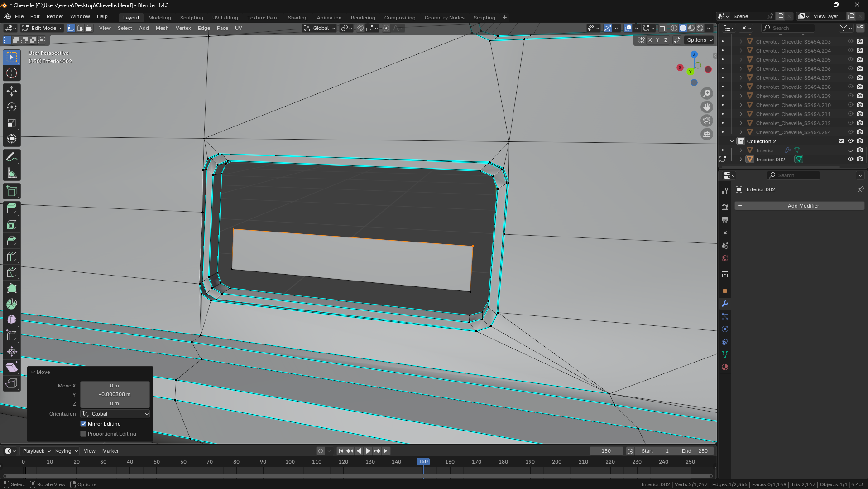Activate the Spin tool
Screen dimensions: 868x489
point(12,304)
